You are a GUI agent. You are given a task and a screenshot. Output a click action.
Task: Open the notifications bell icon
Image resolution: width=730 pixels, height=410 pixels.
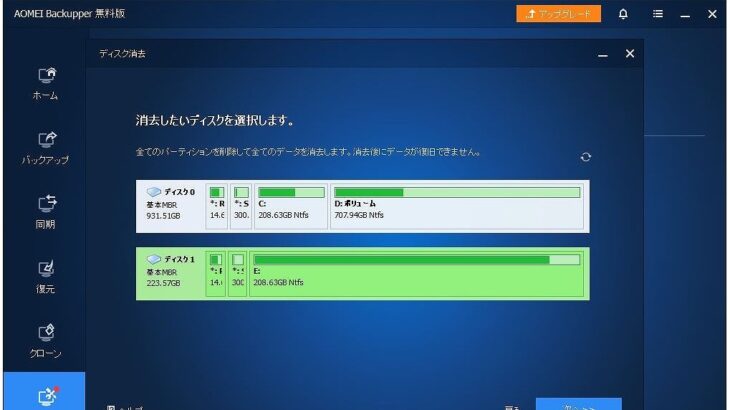[623, 14]
